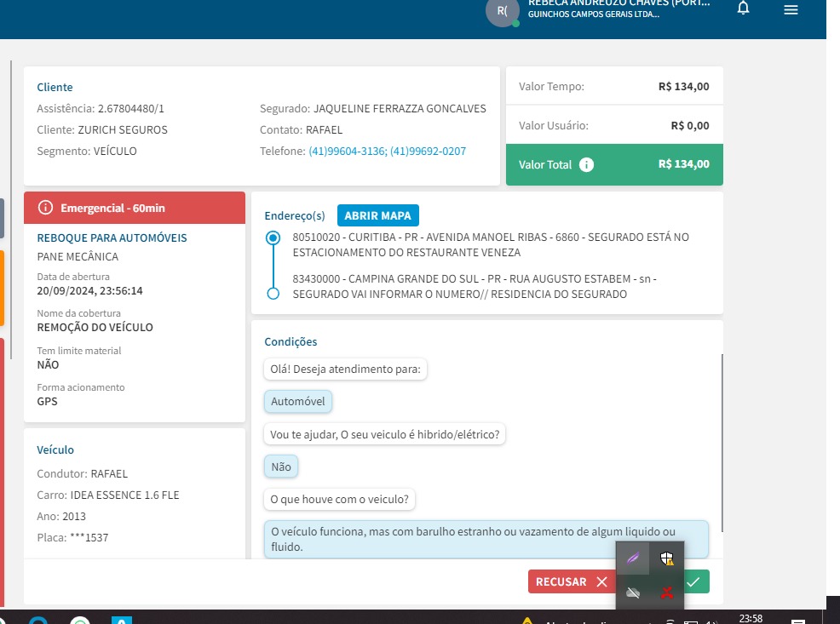Click the red phone tray icon
Viewport: 840px width, 624px height.
point(666,593)
